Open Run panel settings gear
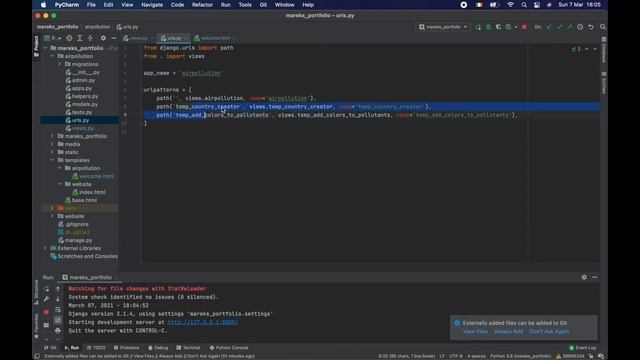Viewport: 640px width, 360px height. 584,277
